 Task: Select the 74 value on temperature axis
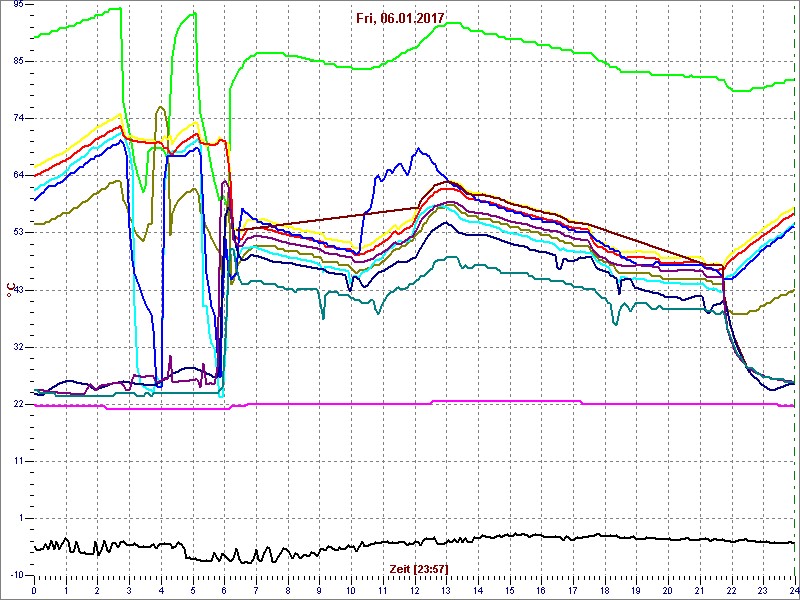pos(18,118)
